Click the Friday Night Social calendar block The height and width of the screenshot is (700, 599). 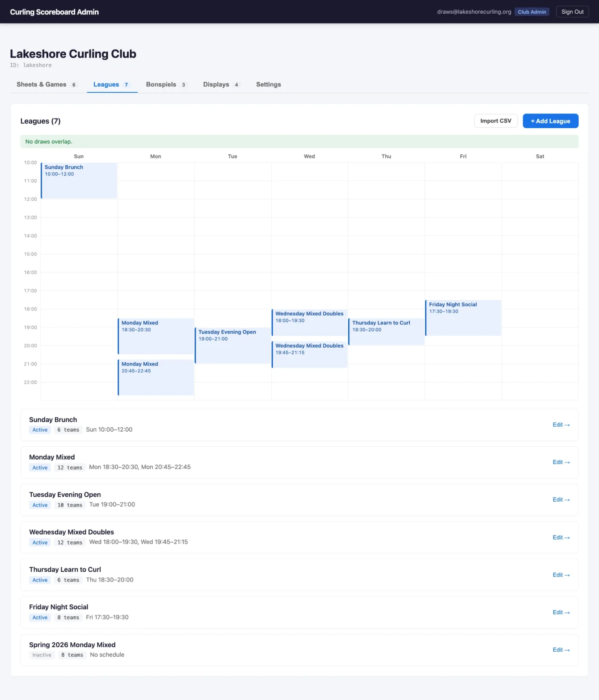click(463, 318)
